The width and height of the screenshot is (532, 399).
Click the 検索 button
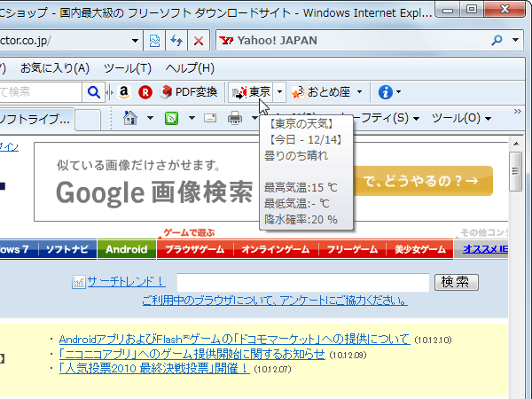(x=457, y=282)
